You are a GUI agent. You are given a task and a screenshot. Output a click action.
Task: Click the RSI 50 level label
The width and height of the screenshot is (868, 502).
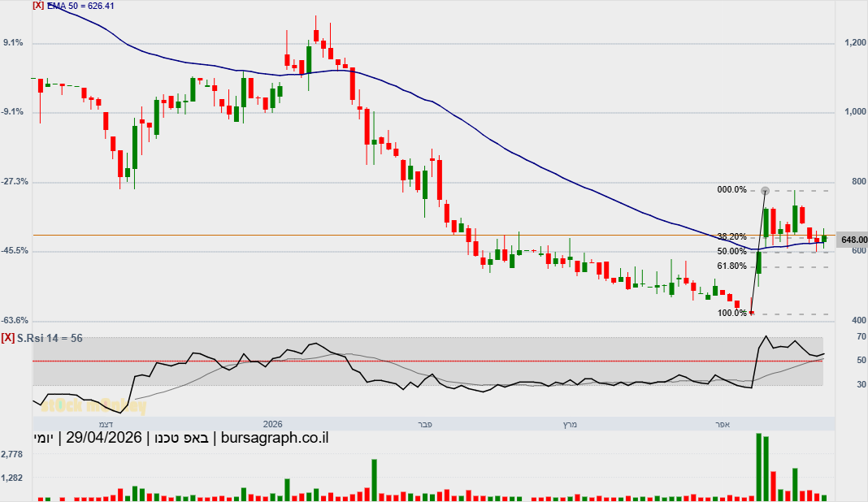click(861, 361)
